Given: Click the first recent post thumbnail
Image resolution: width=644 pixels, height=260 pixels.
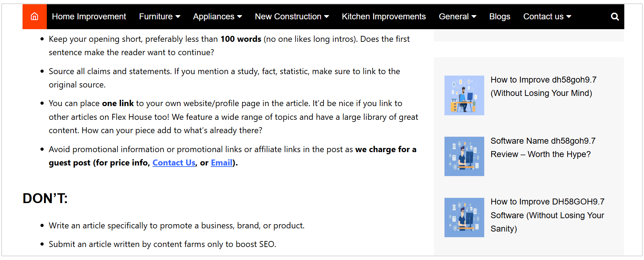Looking at the screenshot, I should tap(464, 95).
